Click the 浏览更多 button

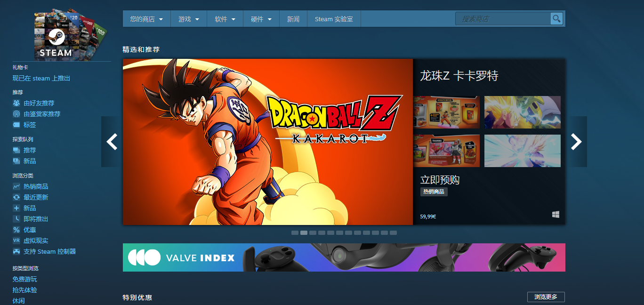coord(546,297)
